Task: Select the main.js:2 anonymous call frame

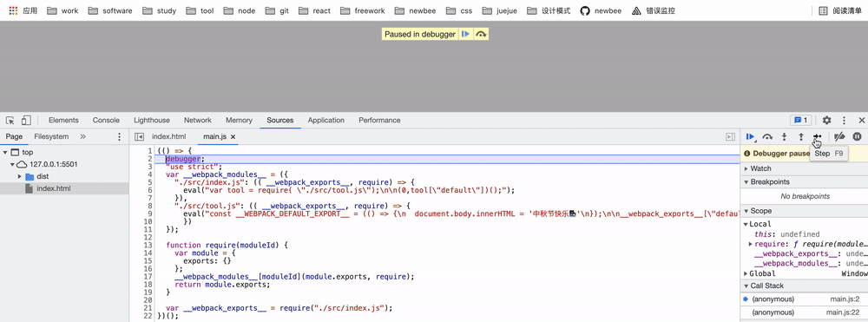Action: pyautogui.click(x=804, y=299)
